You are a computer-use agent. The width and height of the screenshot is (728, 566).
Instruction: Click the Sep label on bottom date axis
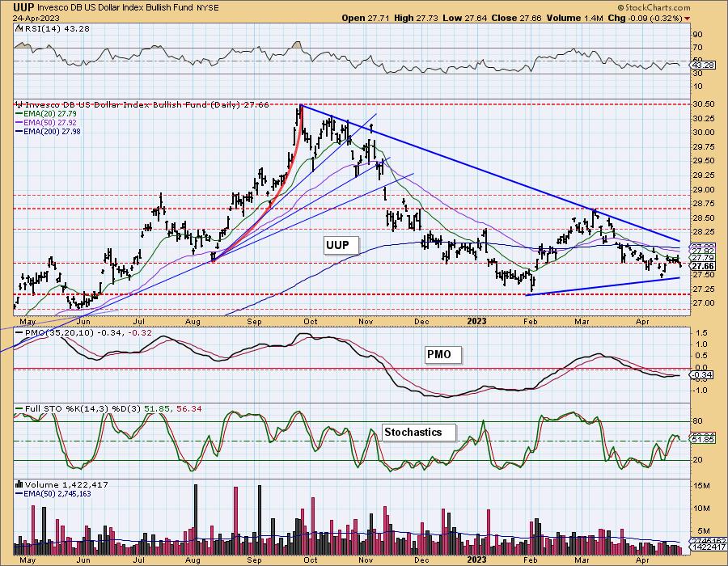pyautogui.click(x=255, y=560)
